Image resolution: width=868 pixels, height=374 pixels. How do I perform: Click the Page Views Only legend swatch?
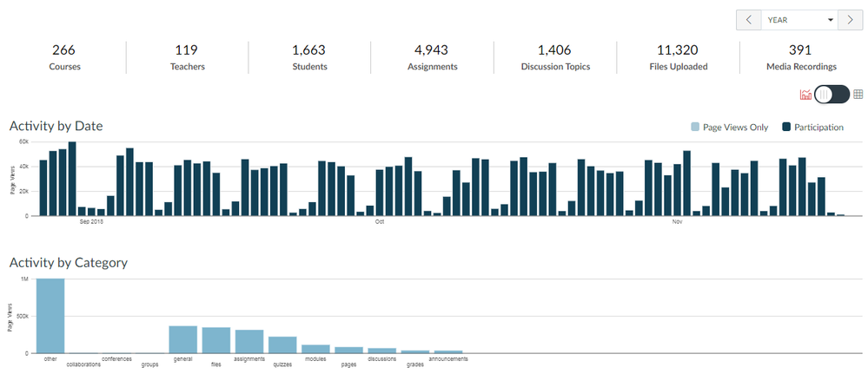point(695,128)
